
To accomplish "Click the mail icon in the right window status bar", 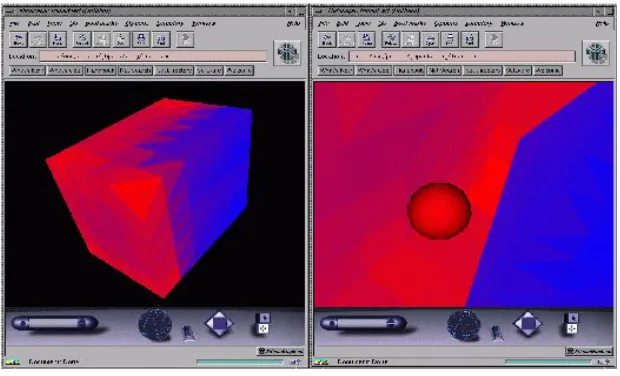I will (x=604, y=362).
